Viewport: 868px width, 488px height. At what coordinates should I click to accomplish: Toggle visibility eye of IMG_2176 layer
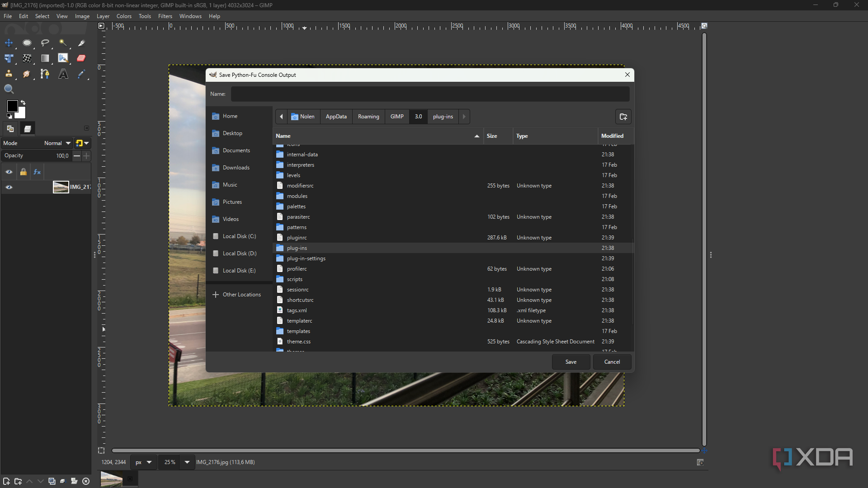[x=9, y=187]
